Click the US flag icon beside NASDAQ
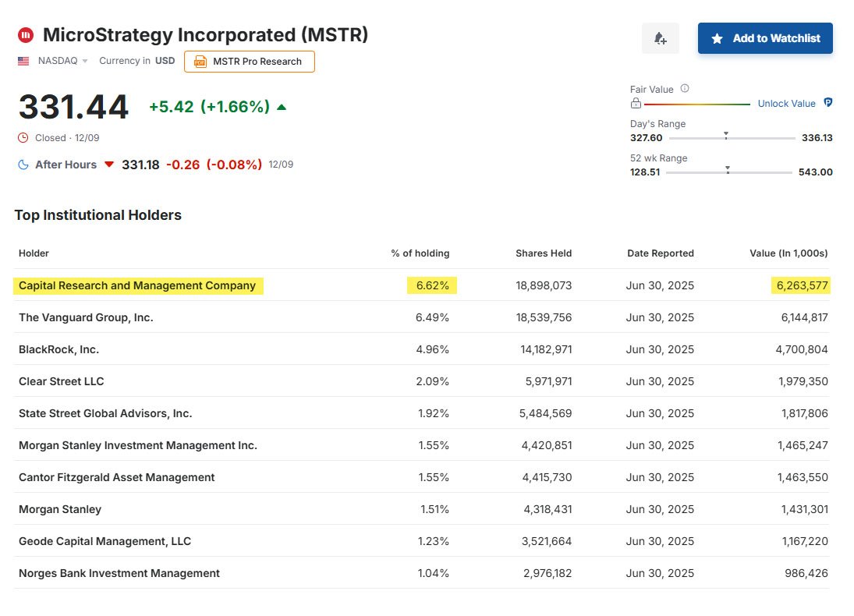The width and height of the screenshot is (854, 616). tap(23, 61)
